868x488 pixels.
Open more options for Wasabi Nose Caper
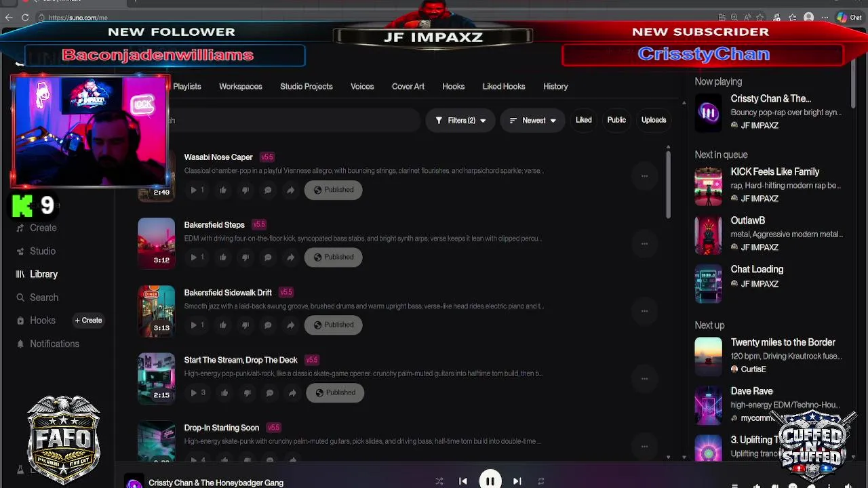click(x=644, y=176)
